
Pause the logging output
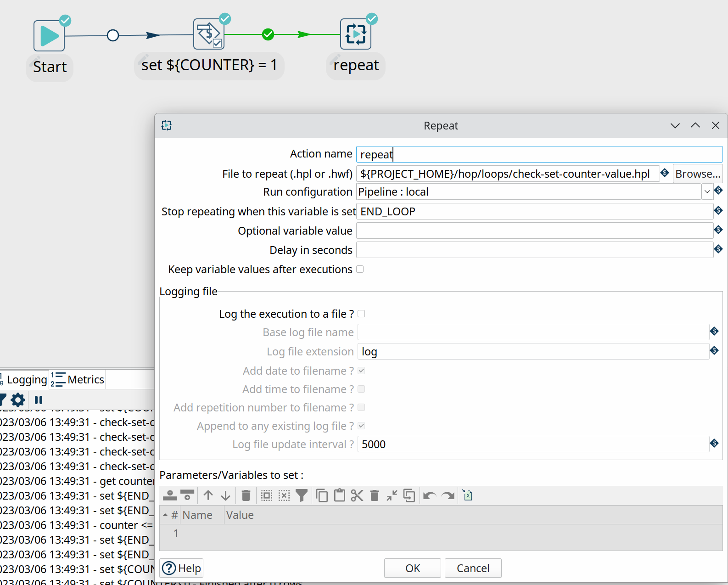[39, 400]
